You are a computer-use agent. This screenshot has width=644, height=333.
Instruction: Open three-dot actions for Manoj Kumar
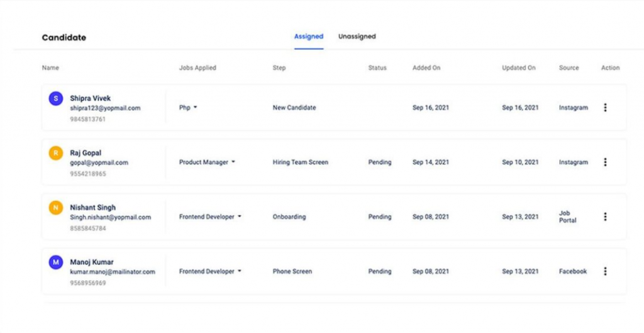(x=605, y=271)
